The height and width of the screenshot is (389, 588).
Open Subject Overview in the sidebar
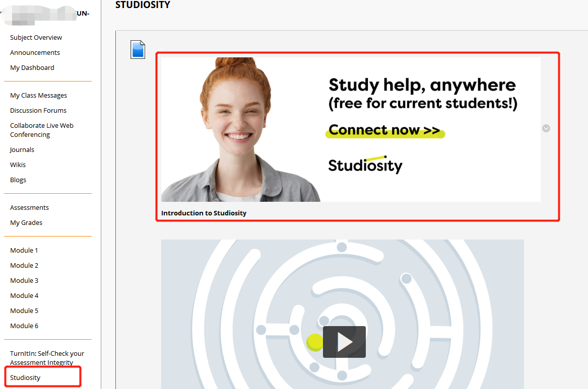[36, 37]
